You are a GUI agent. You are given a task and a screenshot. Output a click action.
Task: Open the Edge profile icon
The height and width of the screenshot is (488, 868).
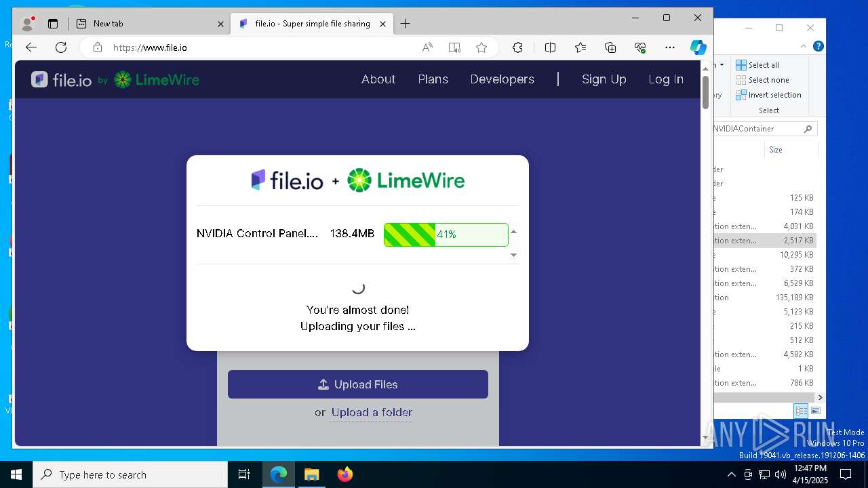28,24
